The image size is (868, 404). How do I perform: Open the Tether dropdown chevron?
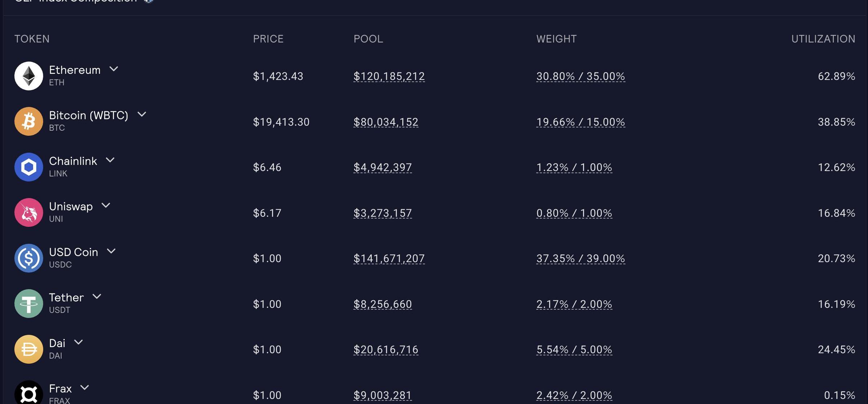(x=97, y=296)
